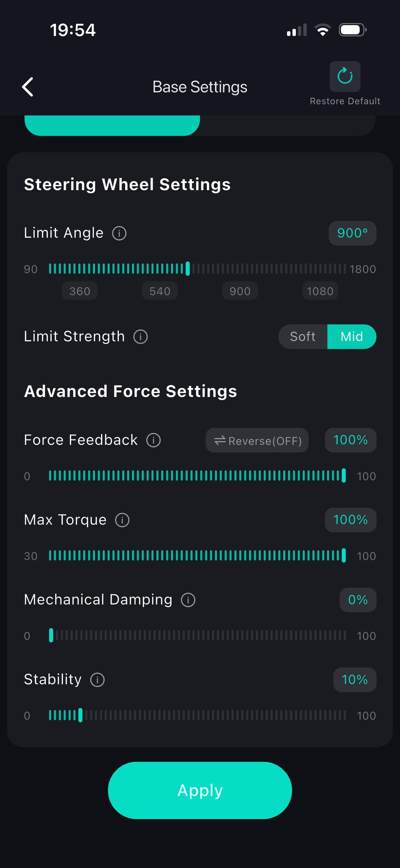The image size is (400, 868).
Task: Show Limit Strength info tooltip
Action: (140, 337)
